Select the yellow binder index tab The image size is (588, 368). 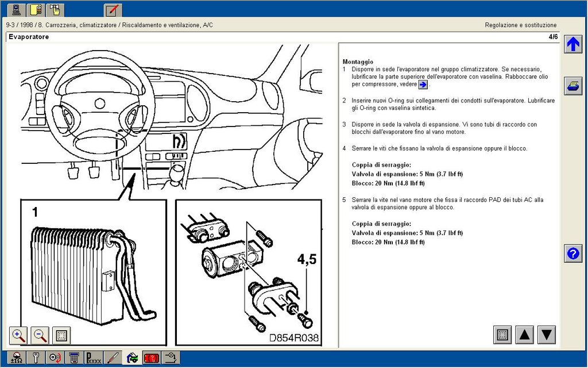[36, 10]
